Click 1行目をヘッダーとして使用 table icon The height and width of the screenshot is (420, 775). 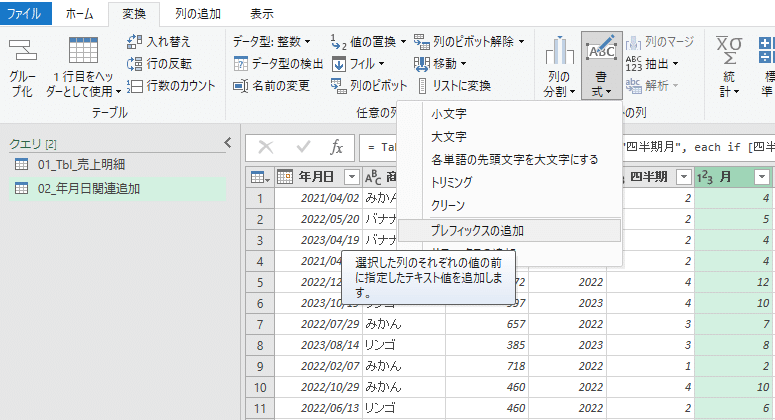tap(83, 50)
